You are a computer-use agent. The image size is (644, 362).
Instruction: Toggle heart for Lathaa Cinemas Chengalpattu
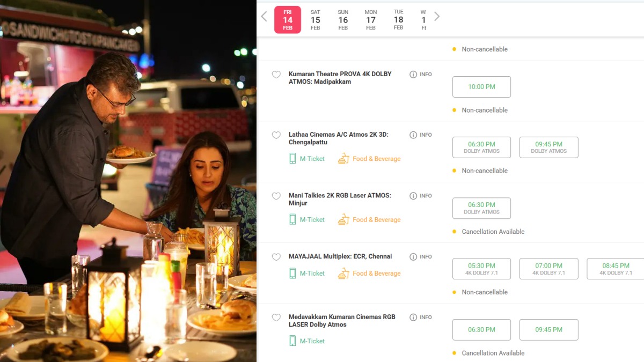pos(276,136)
